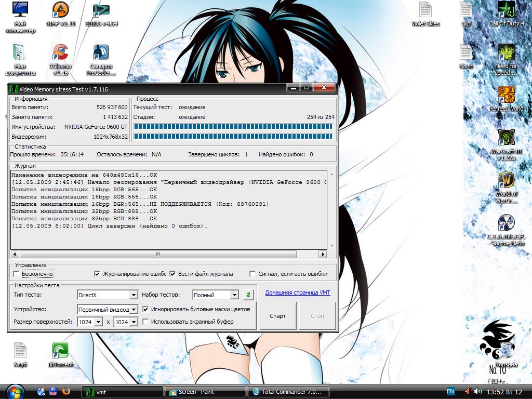Click Firefox icon in quick launch
532x399 pixels.
point(66,391)
